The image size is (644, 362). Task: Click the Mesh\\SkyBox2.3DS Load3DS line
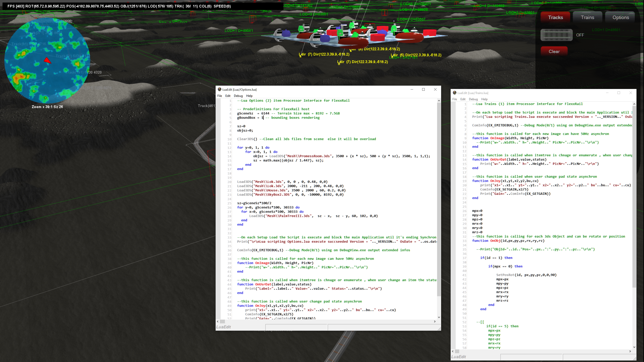tap(290, 194)
